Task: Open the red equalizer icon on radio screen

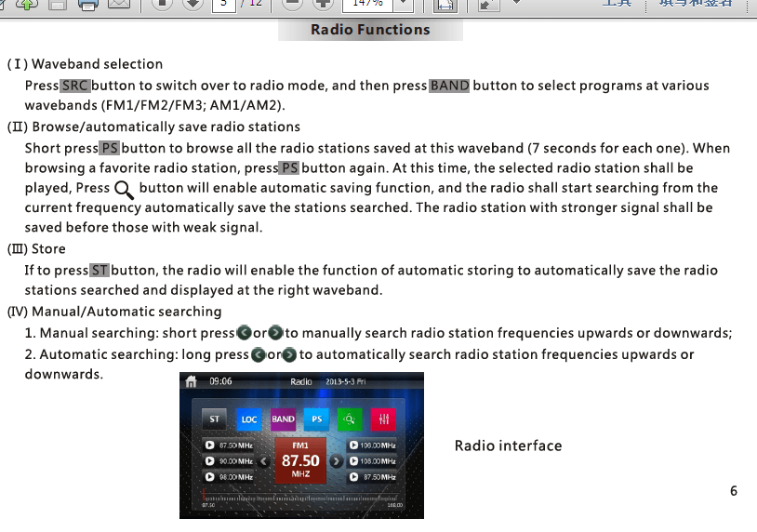Action: [x=382, y=419]
